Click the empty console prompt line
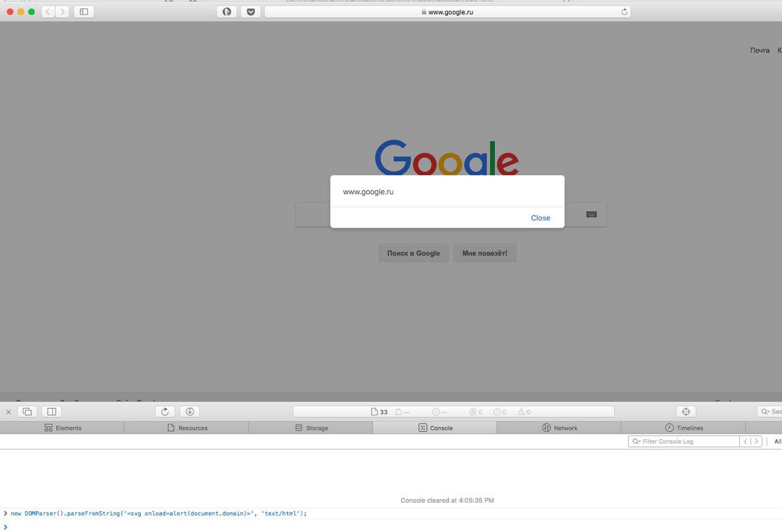 coord(391,527)
